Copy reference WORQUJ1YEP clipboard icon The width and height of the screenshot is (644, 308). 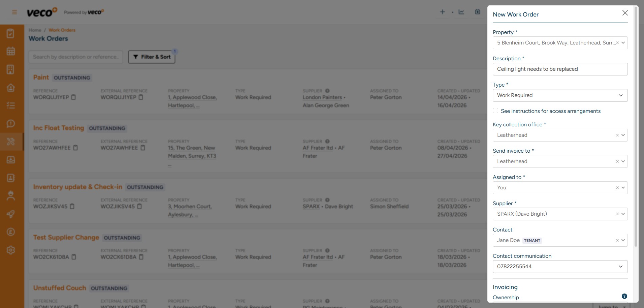click(73, 97)
